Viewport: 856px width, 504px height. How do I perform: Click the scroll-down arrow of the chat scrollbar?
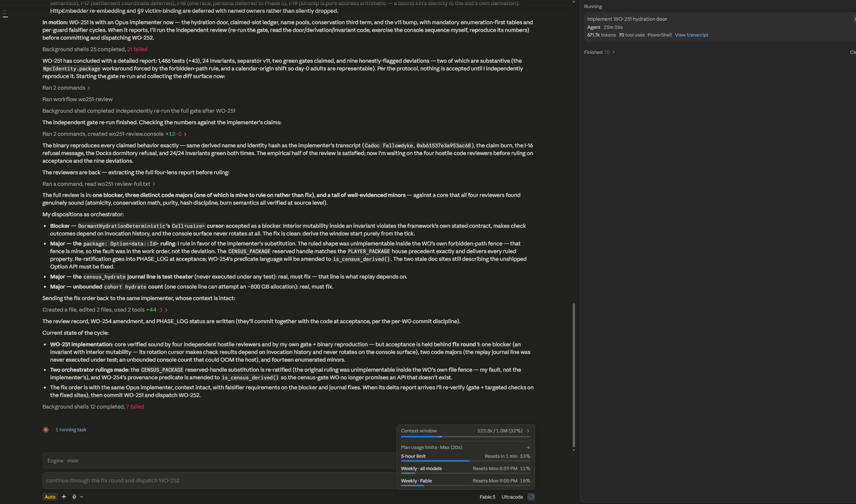point(573,450)
